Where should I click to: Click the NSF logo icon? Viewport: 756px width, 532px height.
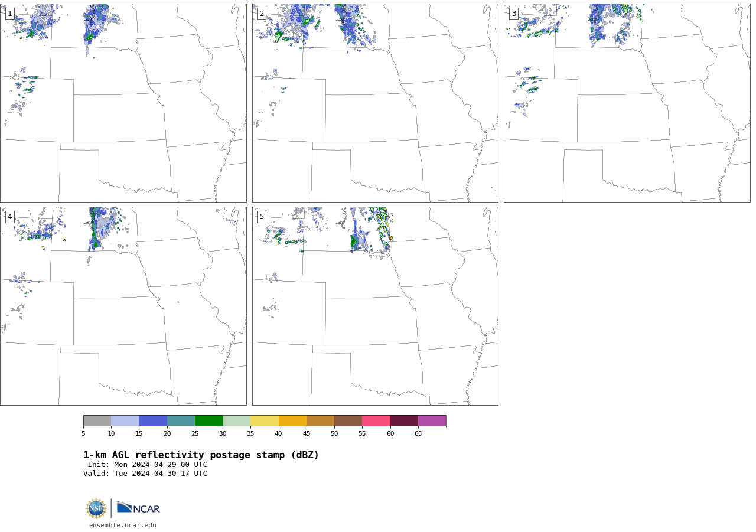pyautogui.click(x=96, y=508)
